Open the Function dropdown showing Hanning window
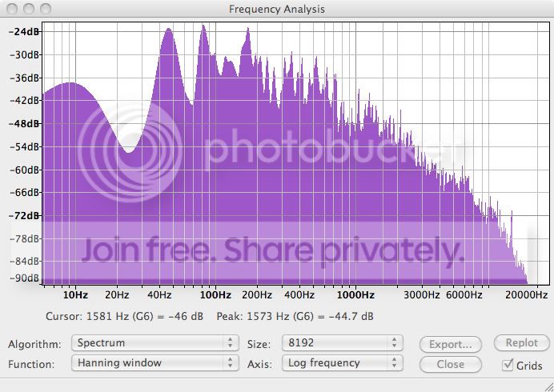The width and height of the screenshot is (554, 392). 155,363
